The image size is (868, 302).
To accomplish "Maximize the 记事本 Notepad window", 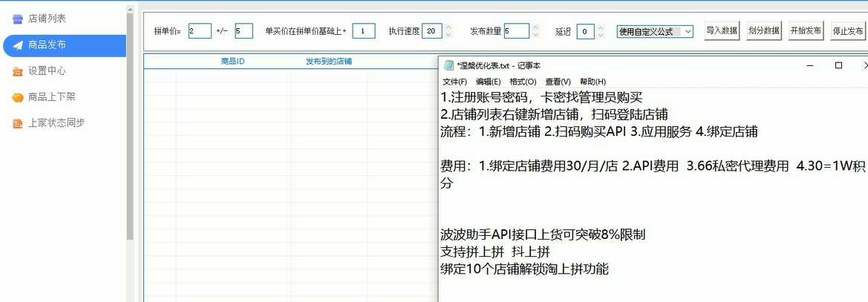I will click(838, 65).
